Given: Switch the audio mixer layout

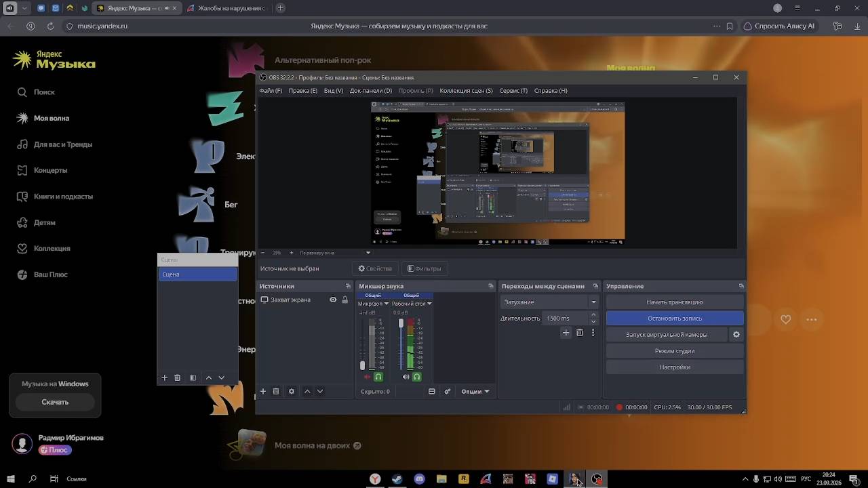Looking at the screenshot, I should pyautogui.click(x=432, y=391).
